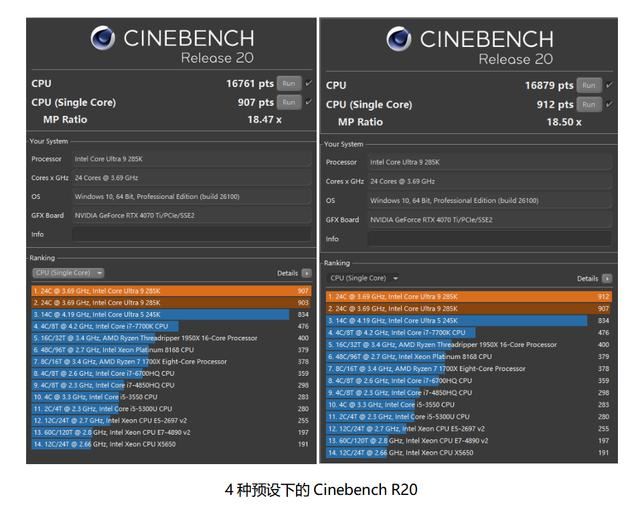Run the CPU test showing 16761 pts
This screenshot has width=640, height=507.
pos(289,84)
